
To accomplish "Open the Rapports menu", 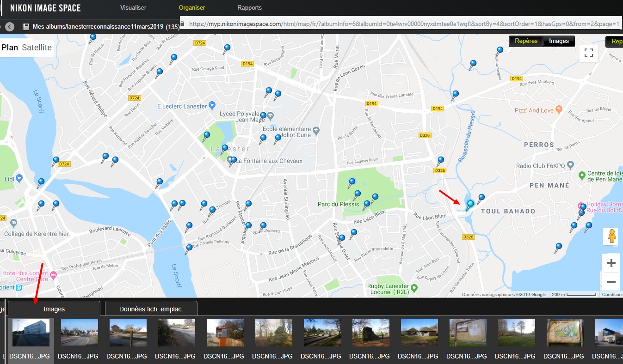I will (x=249, y=8).
